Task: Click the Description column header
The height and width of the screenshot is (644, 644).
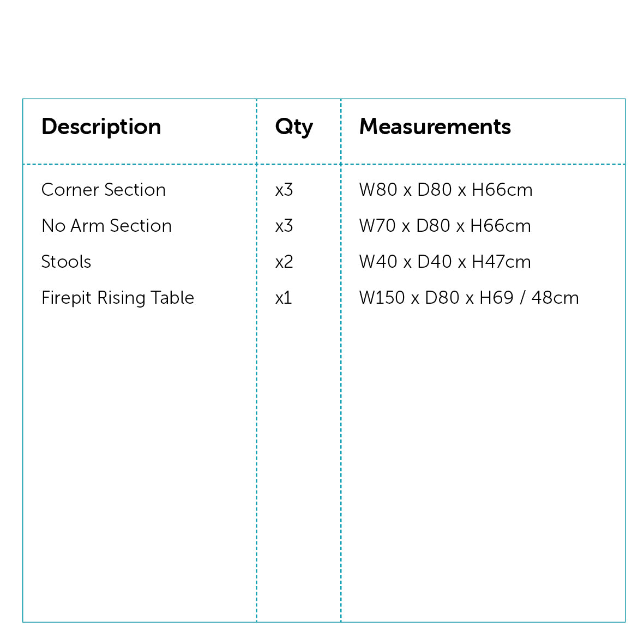Action: coord(101,127)
